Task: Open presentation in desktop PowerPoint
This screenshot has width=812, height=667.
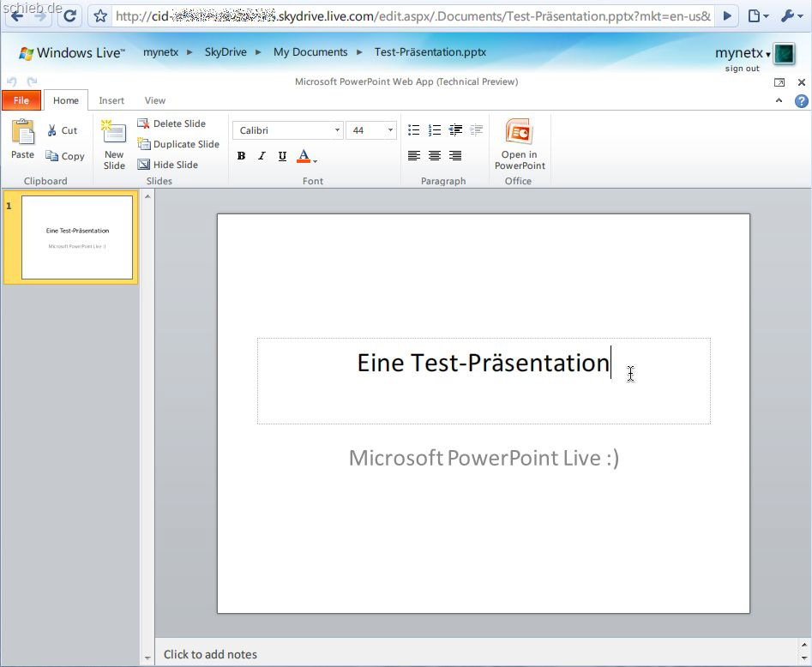Action: 519,144
